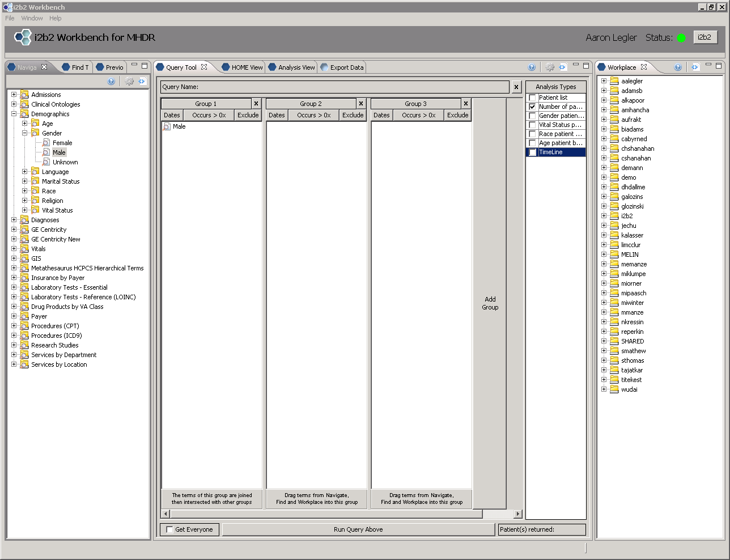
Task: Expand the demo folder in Workplace
Action: (x=604, y=177)
